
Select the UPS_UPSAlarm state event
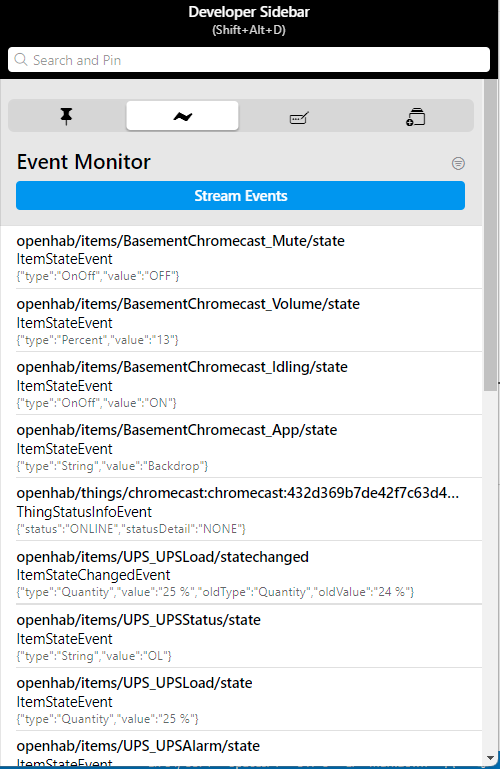[x=241, y=750]
